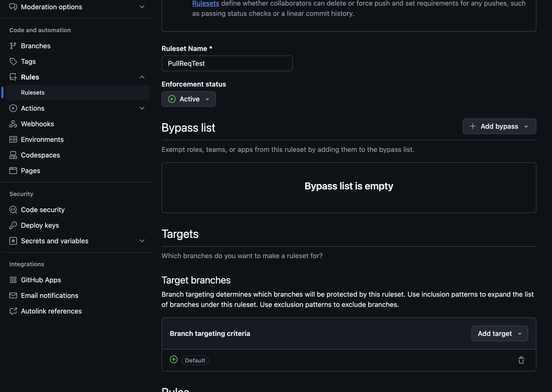Image resolution: width=552 pixels, height=392 pixels.
Task: Open the Pages settings item
Action: 31,171
